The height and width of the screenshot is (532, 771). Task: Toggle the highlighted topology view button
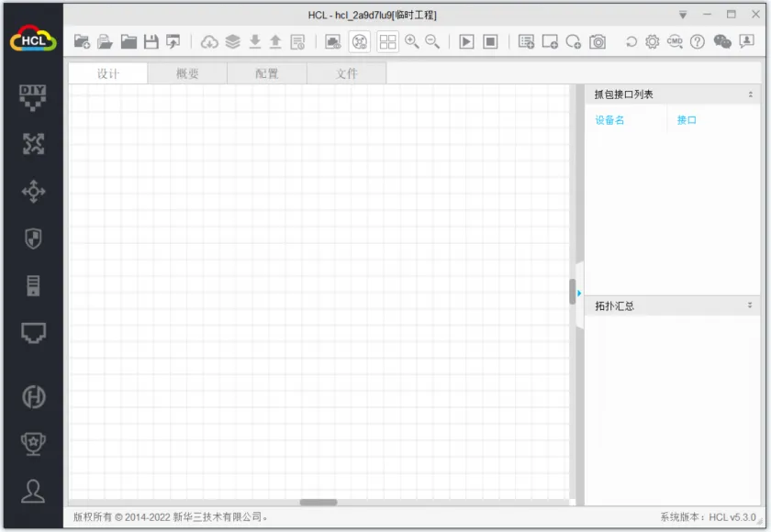click(360, 42)
